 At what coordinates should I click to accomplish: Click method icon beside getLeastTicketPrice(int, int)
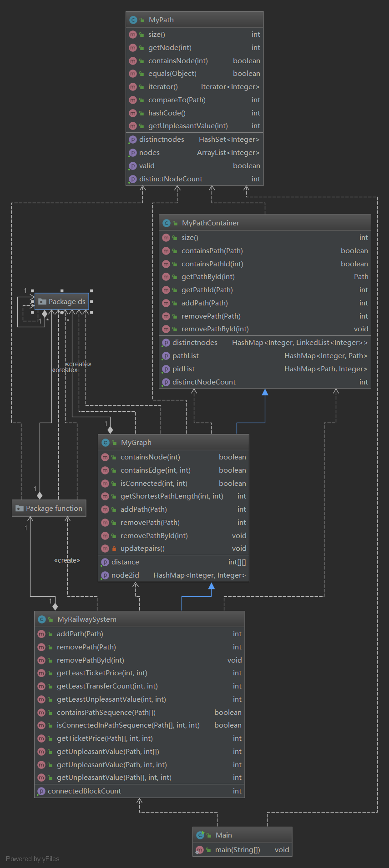click(41, 673)
